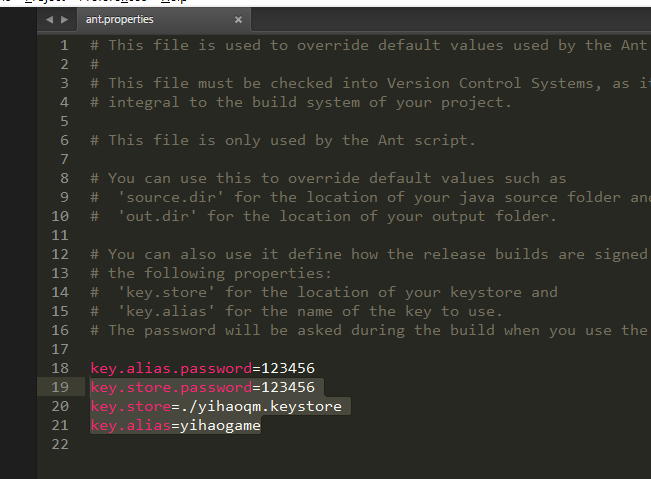Click line number 20 in the gutter

[60, 406]
